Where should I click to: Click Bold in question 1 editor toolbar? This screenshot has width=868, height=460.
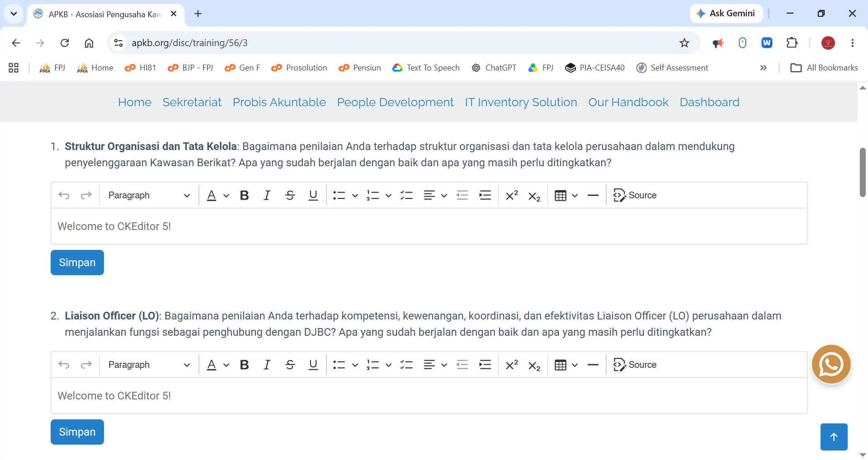tap(245, 195)
